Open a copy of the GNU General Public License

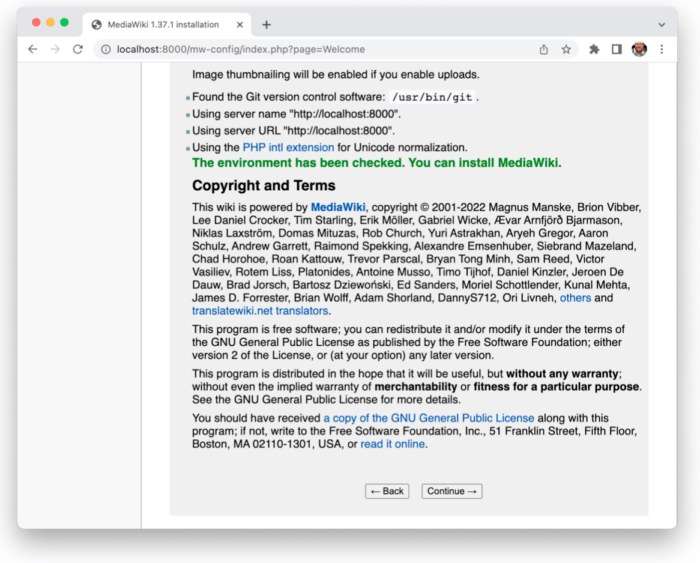[x=429, y=418]
